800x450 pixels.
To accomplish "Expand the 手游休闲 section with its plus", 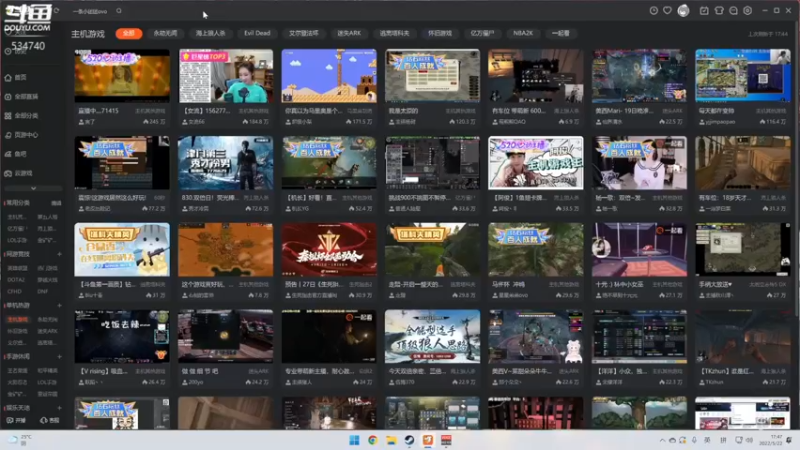I will point(59,357).
